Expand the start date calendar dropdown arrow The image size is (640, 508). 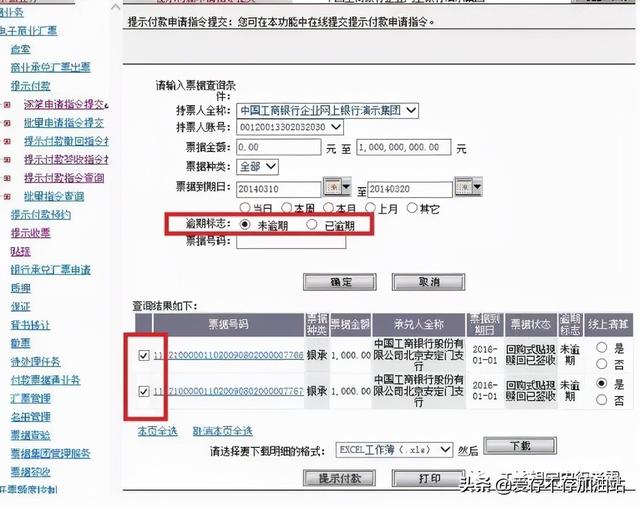346,187
